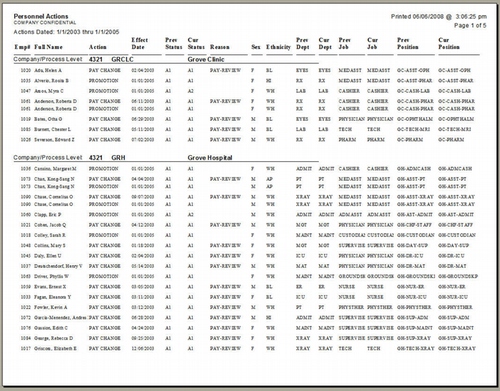This screenshot has width=500, height=391.
Task: Click the "Emp#" column header
Action: [22, 47]
